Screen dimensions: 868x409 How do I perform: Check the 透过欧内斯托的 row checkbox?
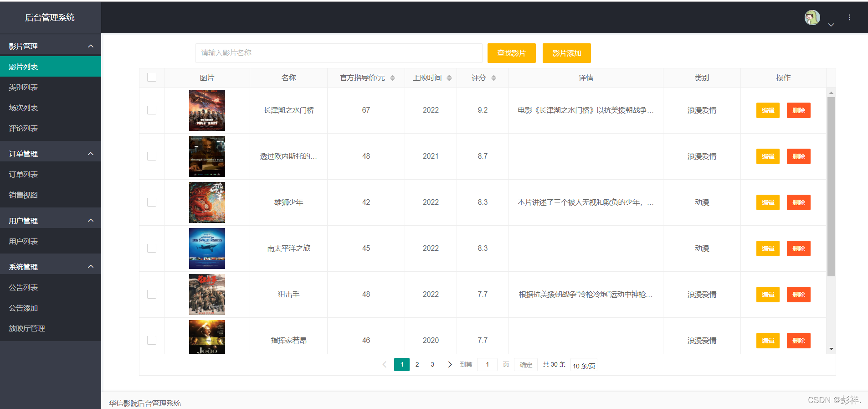coord(152,156)
